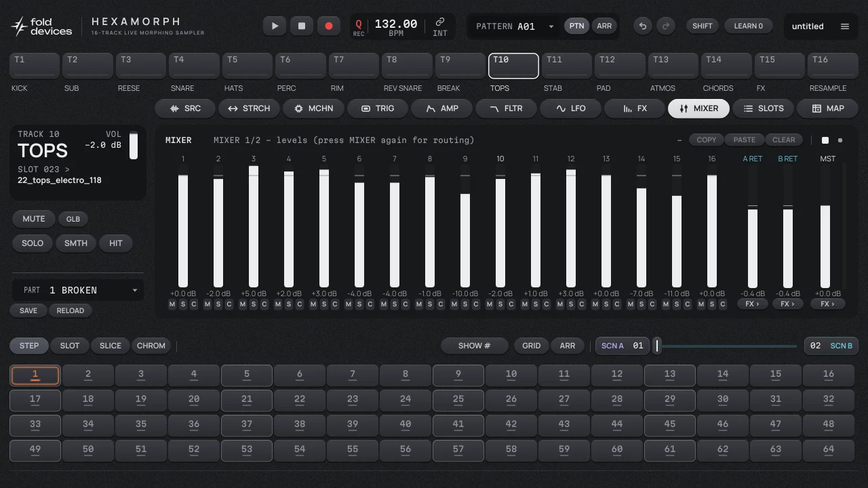
Task: Select the white square mixer page indicator
Action: pos(825,140)
